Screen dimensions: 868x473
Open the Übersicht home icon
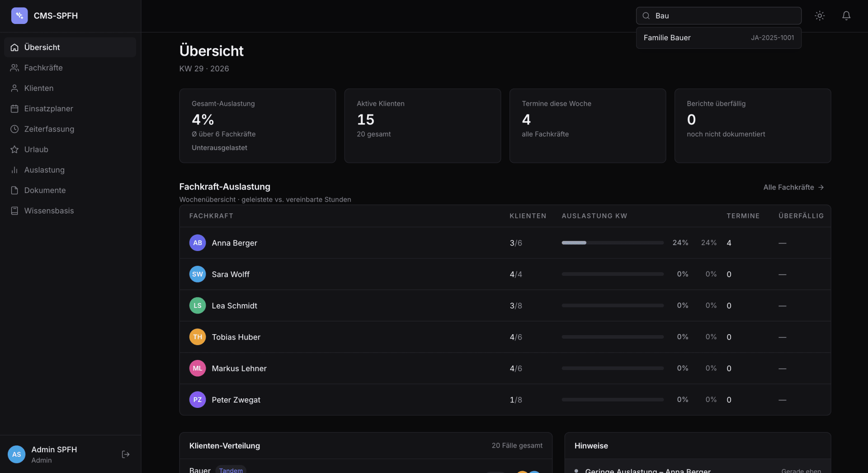[x=14, y=47]
